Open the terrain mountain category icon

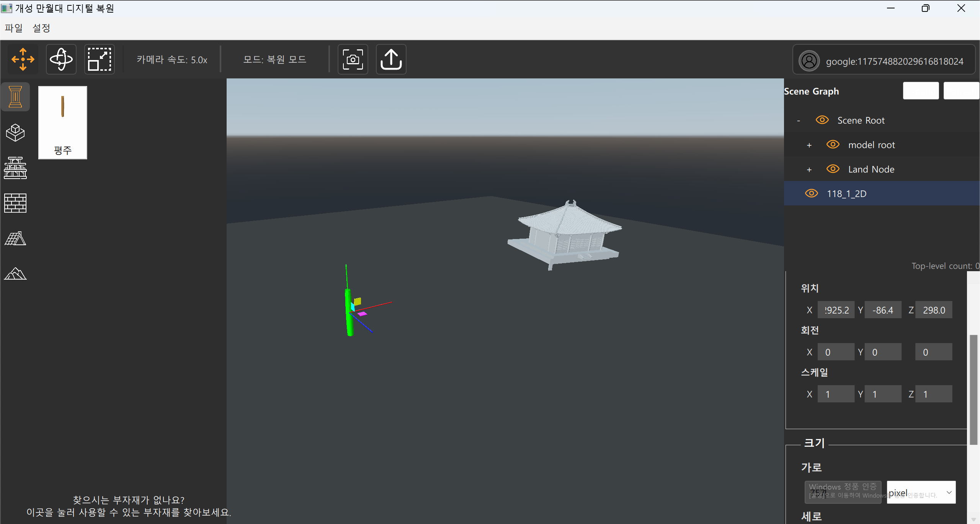[15, 274]
